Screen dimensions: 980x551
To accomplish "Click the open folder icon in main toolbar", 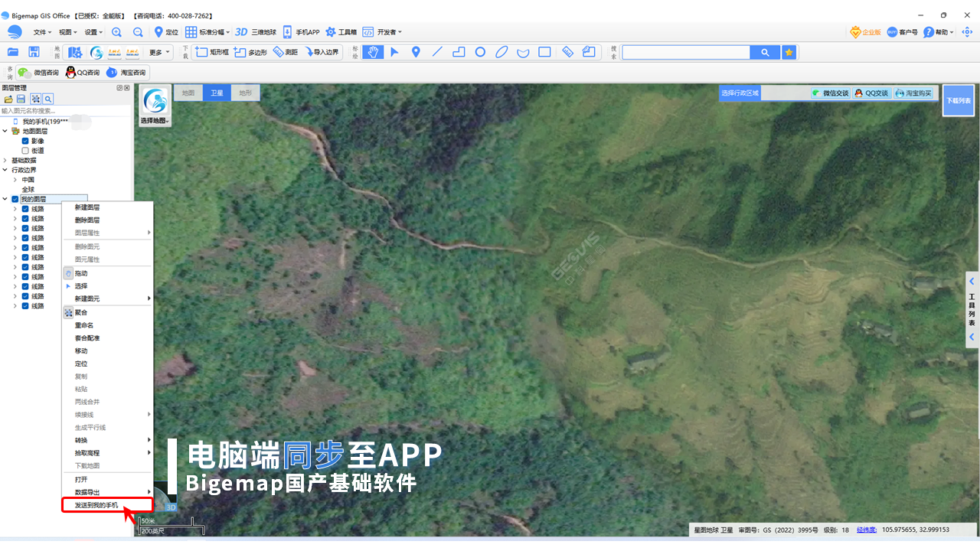I will pyautogui.click(x=12, y=52).
